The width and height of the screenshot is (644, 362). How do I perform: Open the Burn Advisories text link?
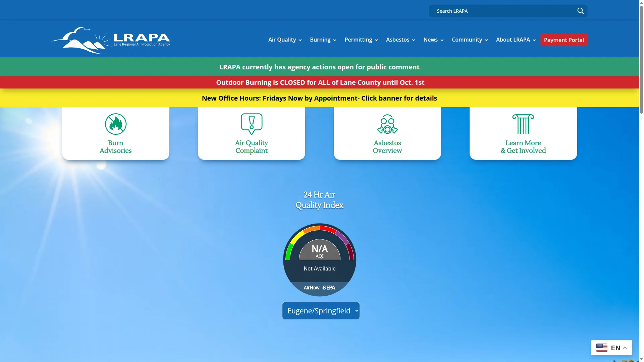tap(116, 147)
